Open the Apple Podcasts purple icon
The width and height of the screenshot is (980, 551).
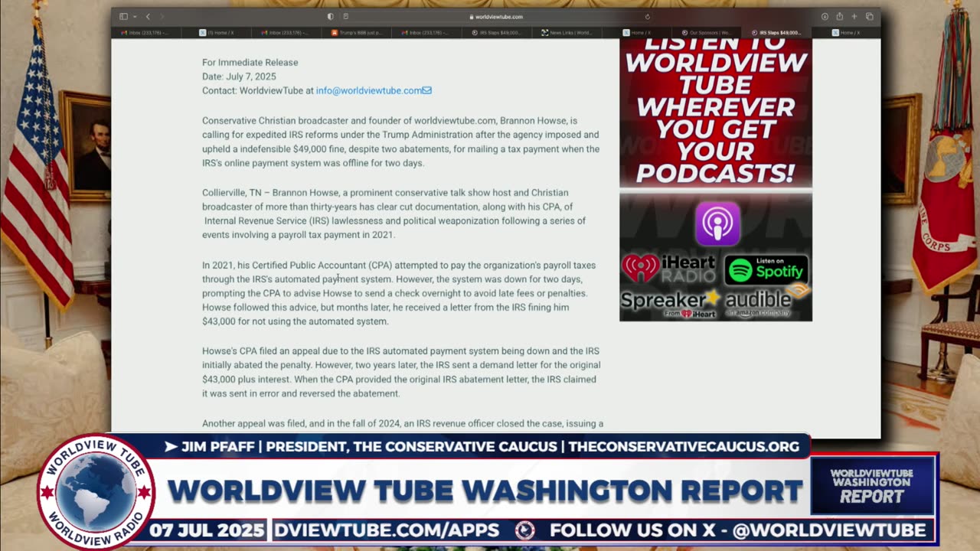717,223
